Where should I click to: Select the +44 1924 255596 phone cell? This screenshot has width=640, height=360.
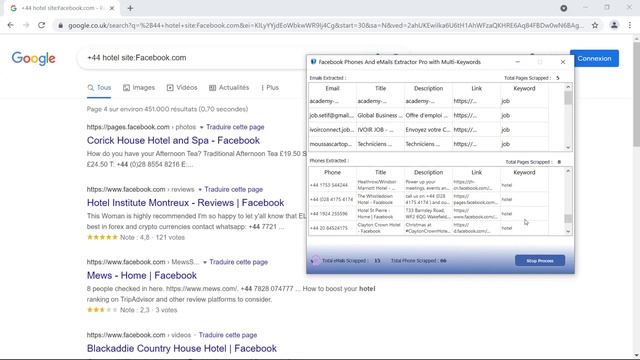pyautogui.click(x=332, y=213)
